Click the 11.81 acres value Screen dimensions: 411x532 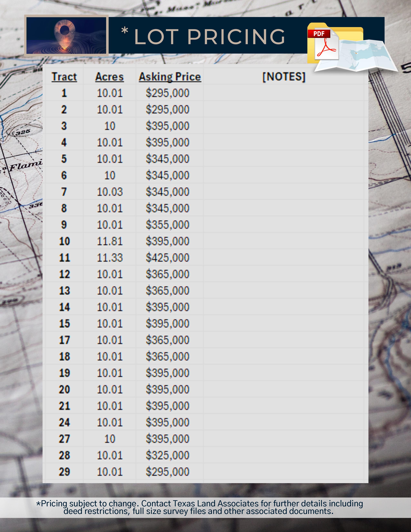[110, 241]
